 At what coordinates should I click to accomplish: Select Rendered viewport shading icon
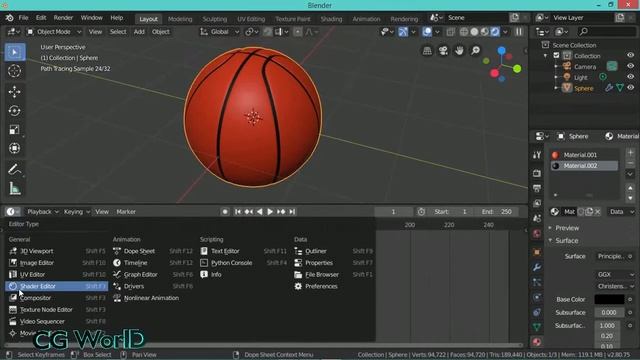[x=495, y=32]
